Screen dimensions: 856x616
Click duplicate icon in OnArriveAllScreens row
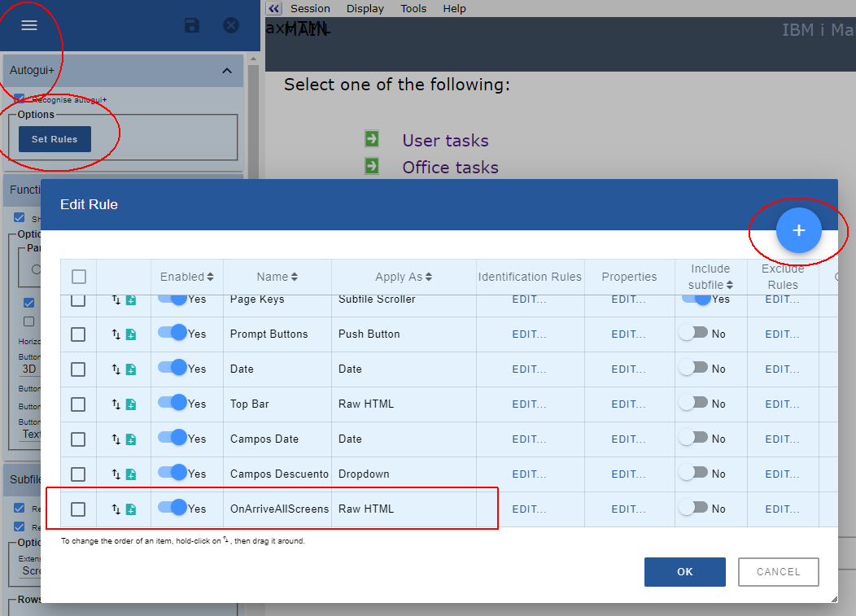click(x=131, y=509)
